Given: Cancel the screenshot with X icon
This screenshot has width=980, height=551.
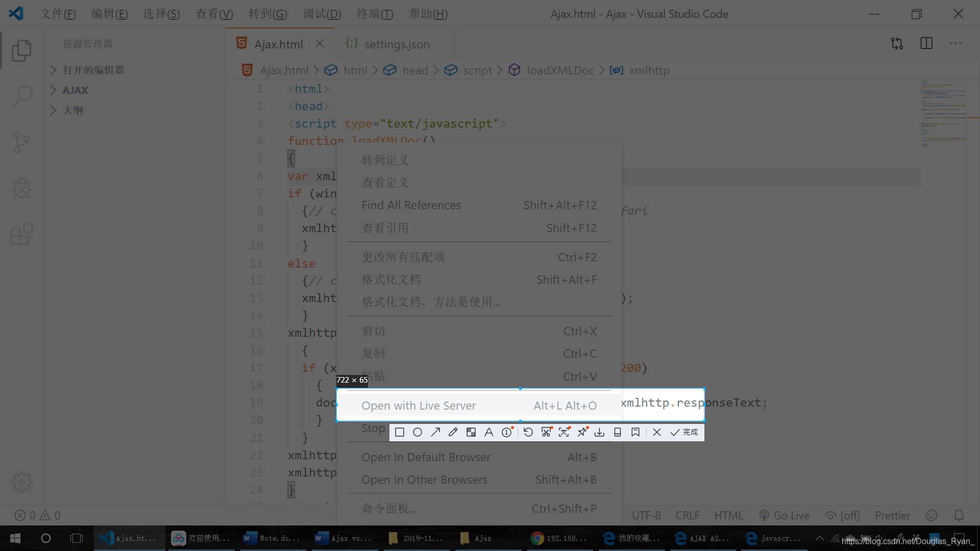Looking at the screenshot, I should [x=657, y=433].
